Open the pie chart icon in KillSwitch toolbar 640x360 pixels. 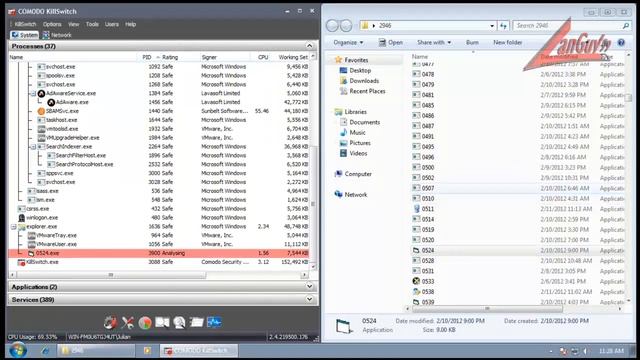(145, 322)
